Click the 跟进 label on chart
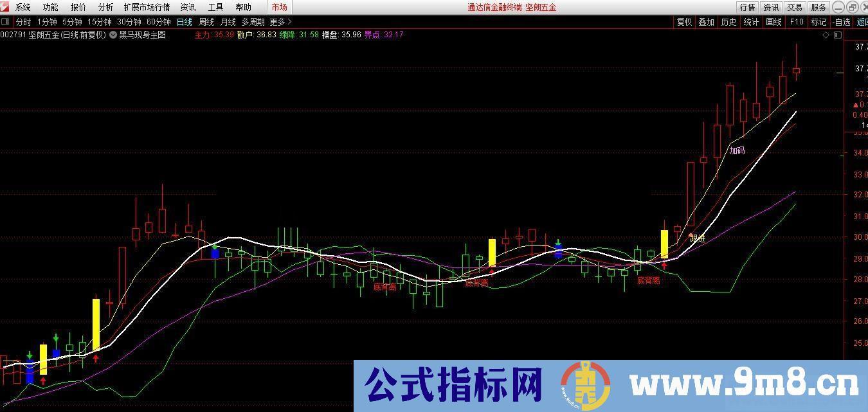This screenshot has height=412, width=868. point(698,238)
